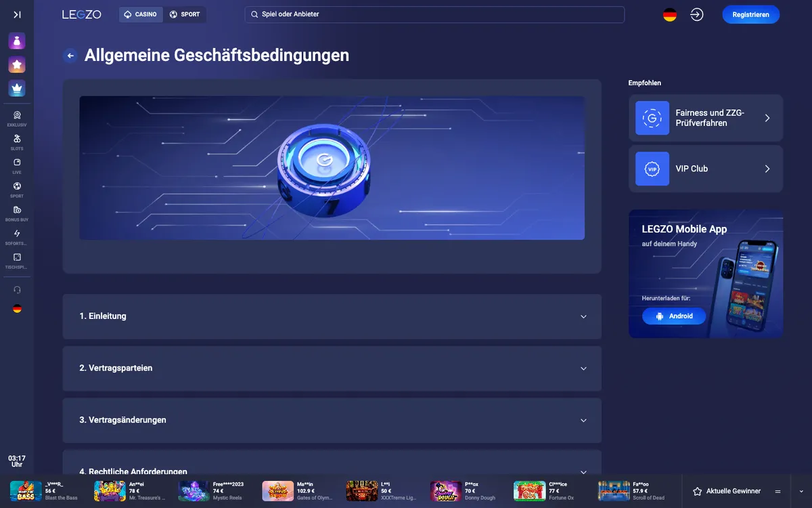
Task: Click the winners bar menu lines icon
Action: pyautogui.click(x=778, y=491)
